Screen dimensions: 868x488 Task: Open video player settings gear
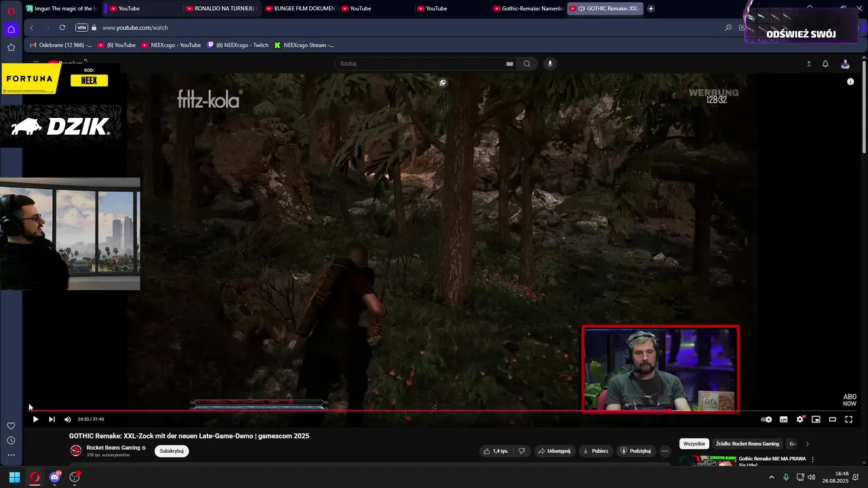(800, 420)
